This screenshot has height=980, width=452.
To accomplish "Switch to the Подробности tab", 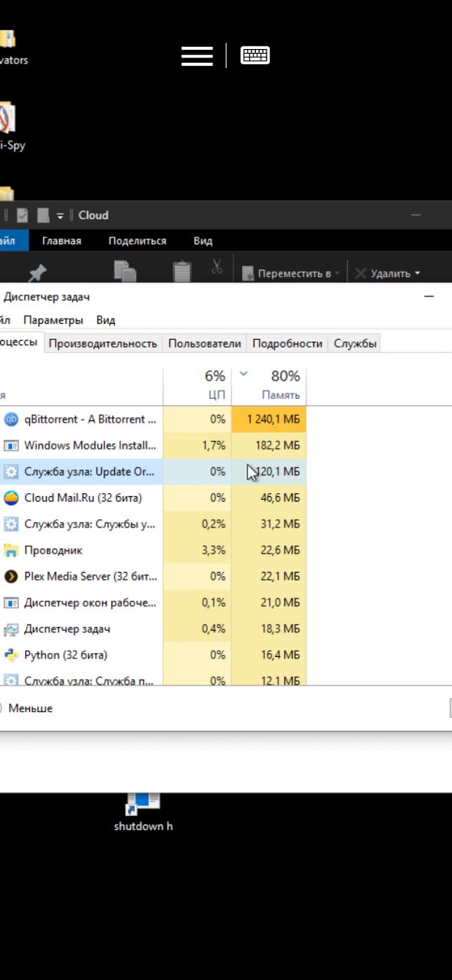I will [287, 344].
